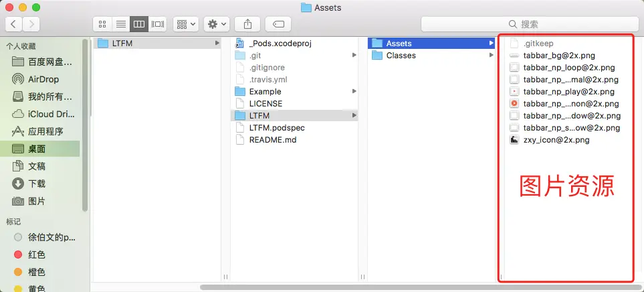Select the Classes folder

tap(431, 55)
